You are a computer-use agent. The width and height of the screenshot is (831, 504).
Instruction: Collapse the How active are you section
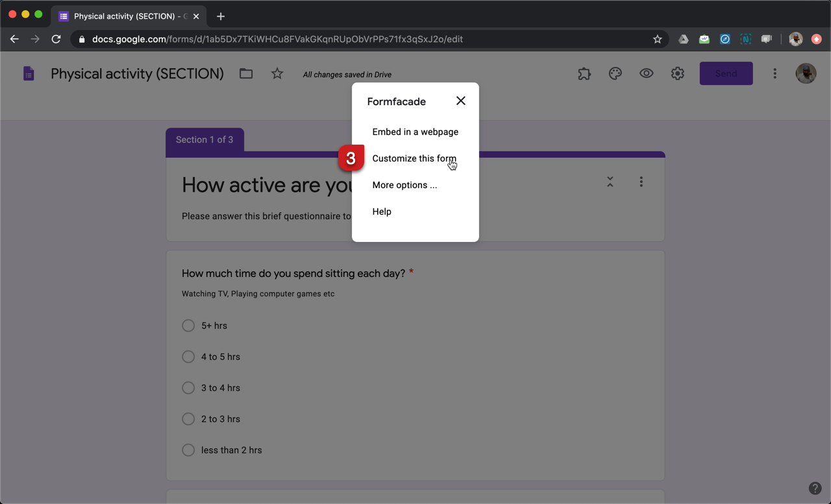click(610, 182)
